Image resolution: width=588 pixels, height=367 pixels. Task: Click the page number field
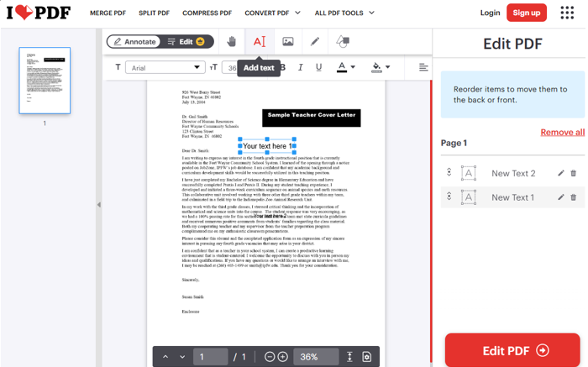coord(210,357)
